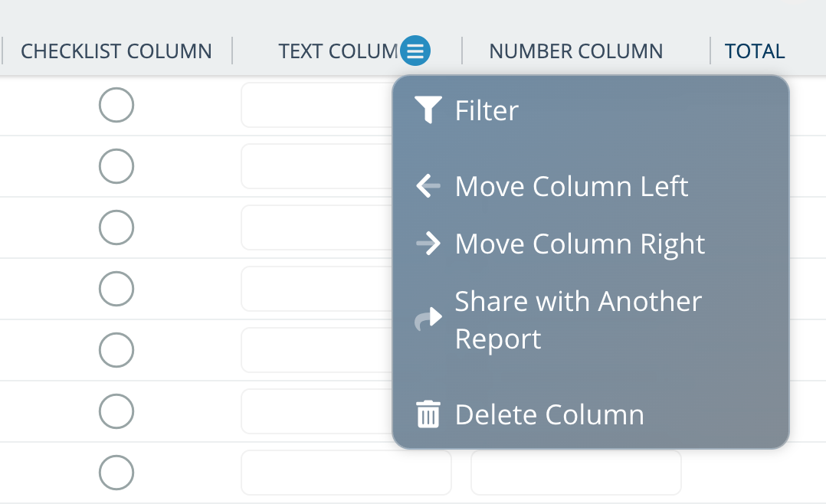Click the curved share arrow icon

pos(428,319)
